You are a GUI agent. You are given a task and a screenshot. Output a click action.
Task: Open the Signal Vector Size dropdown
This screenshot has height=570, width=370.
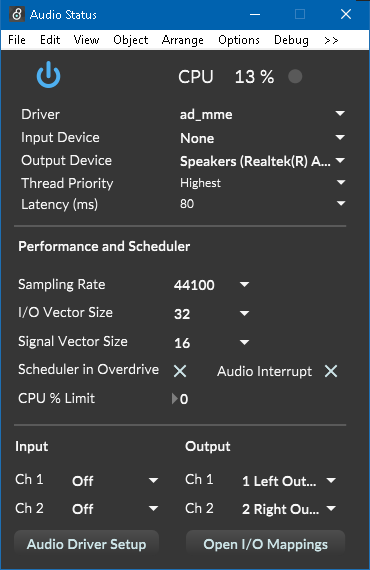point(212,342)
